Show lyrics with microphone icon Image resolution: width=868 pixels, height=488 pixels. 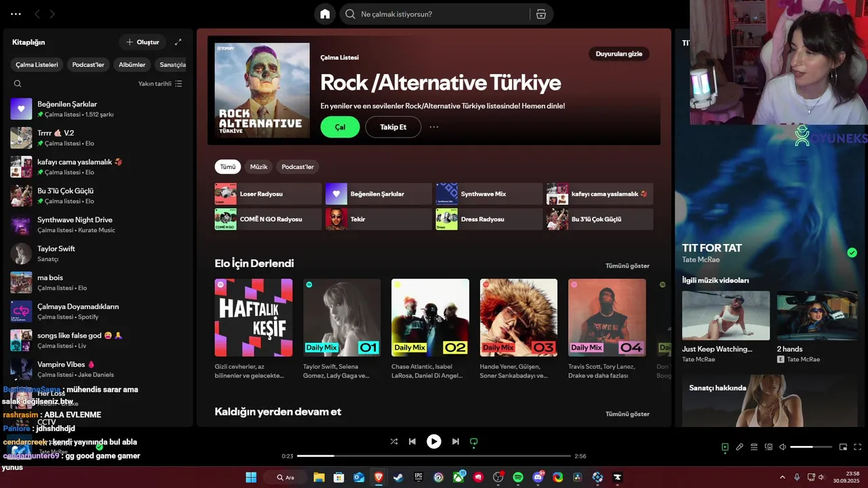tap(740, 447)
